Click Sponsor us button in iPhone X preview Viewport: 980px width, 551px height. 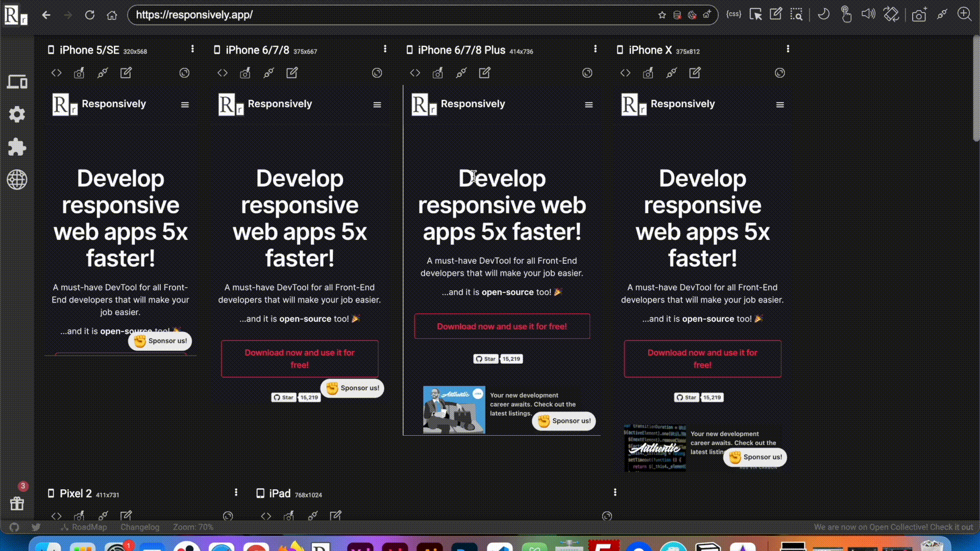(x=755, y=457)
